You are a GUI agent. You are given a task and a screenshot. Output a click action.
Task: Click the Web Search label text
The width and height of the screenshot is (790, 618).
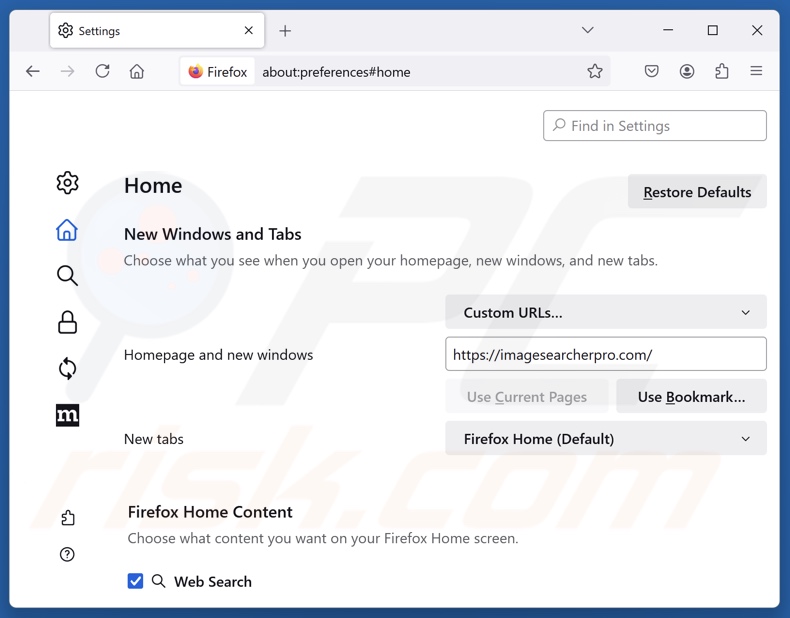click(213, 582)
